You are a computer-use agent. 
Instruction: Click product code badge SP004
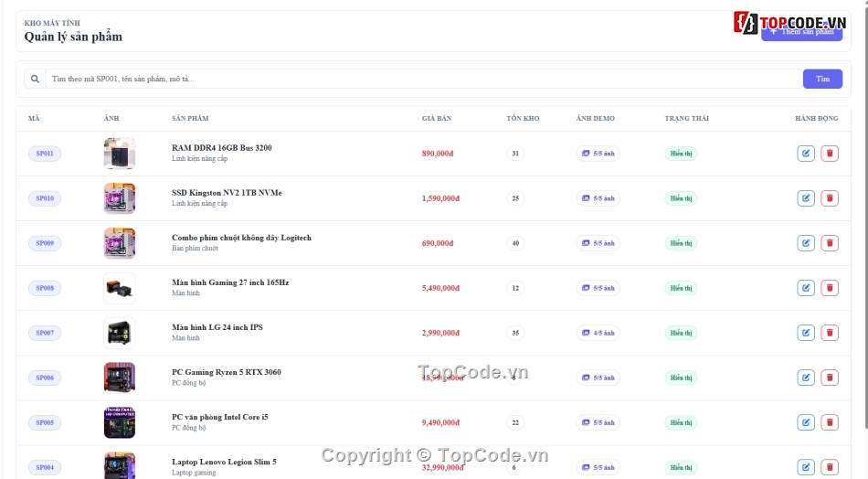[45, 467]
